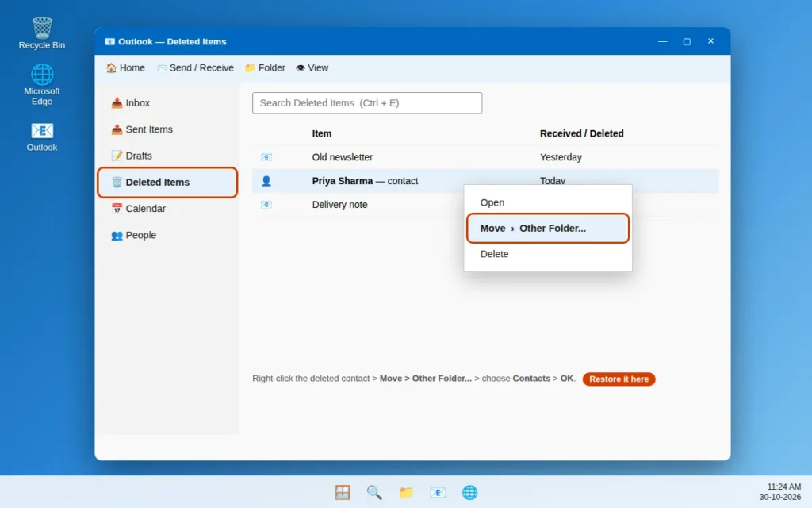This screenshot has height=508, width=812.
Task: Click the Yesterday date cell
Action: [561, 157]
